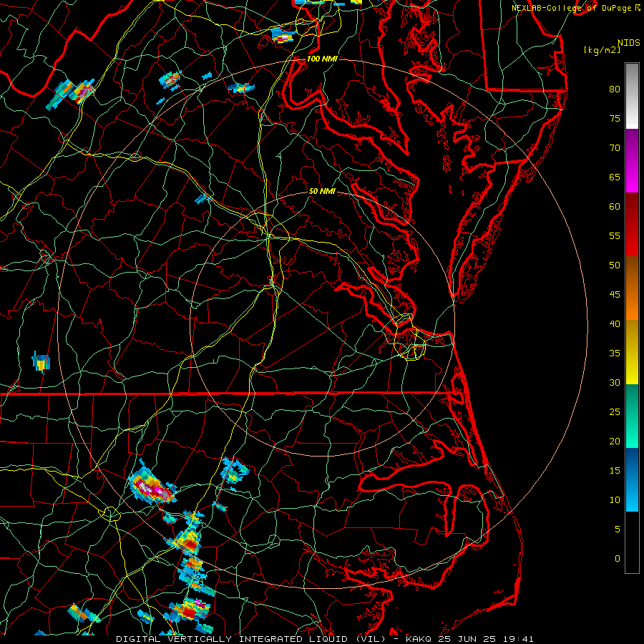The width and height of the screenshot is (644, 644).
Task: Click the 20 value on the scale
Action: click(615, 441)
